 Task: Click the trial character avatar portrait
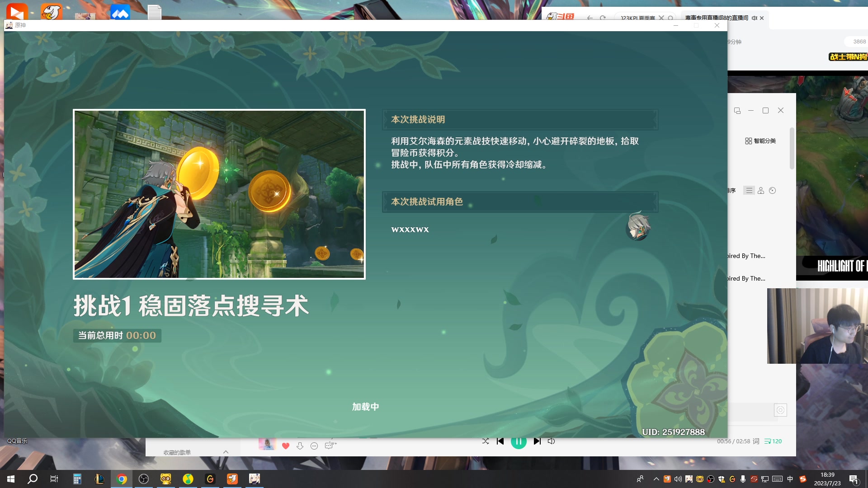tap(639, 226)
